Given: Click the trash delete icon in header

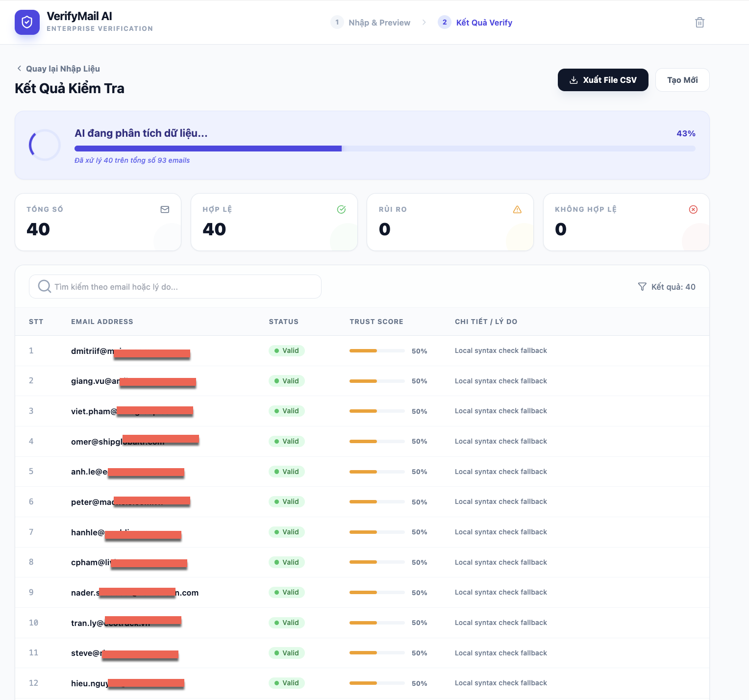Looking at the screenshot, I should coord(699,23).
